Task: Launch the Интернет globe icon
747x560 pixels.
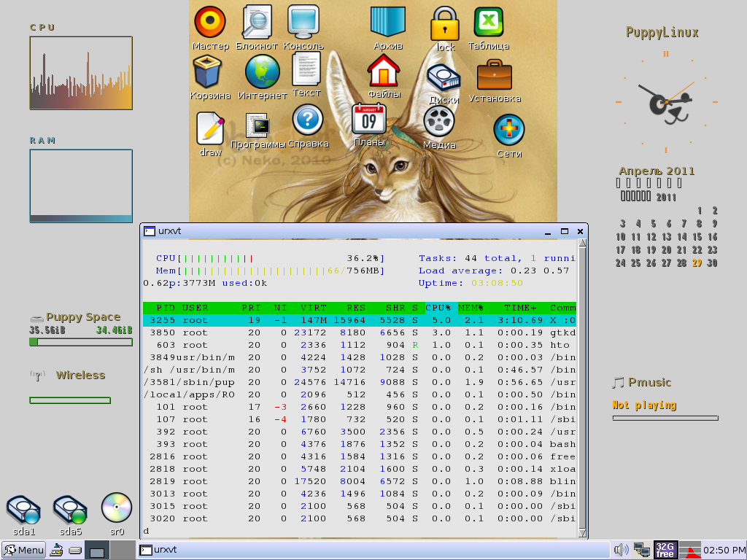Action: (x=263, y=72)
